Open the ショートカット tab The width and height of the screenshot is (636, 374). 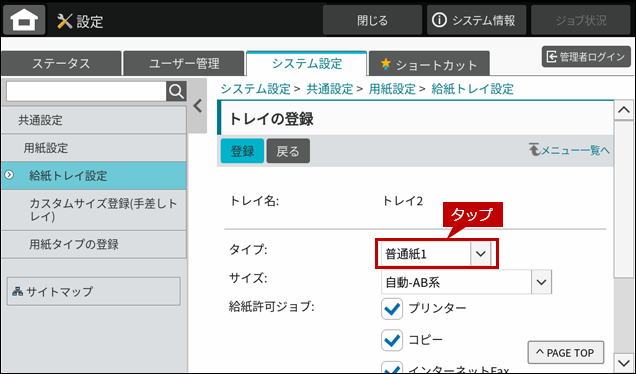429,64
